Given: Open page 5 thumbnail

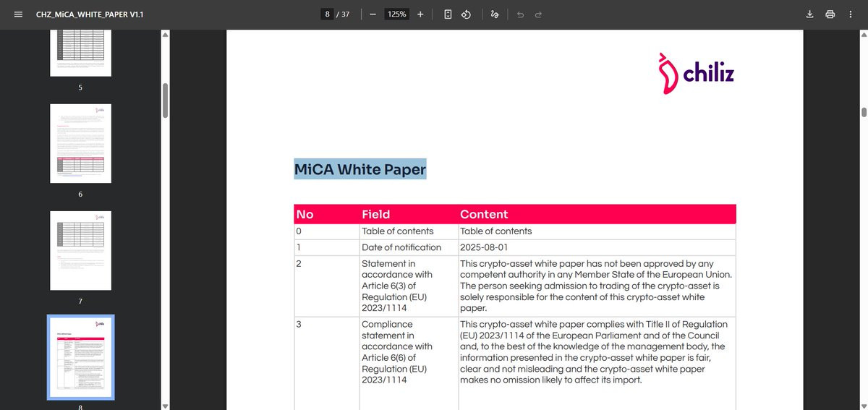Looking at the screenshot, I should pos(80,53).
